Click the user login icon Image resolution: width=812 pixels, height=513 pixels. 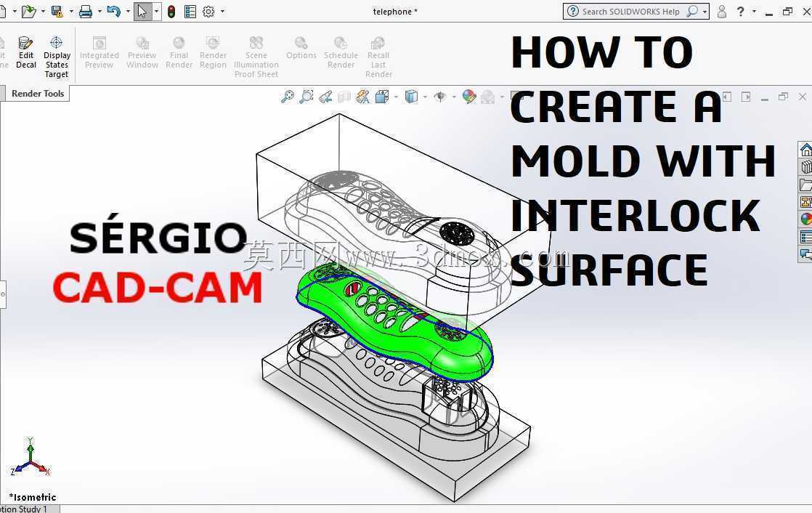[x=722, y=12]
